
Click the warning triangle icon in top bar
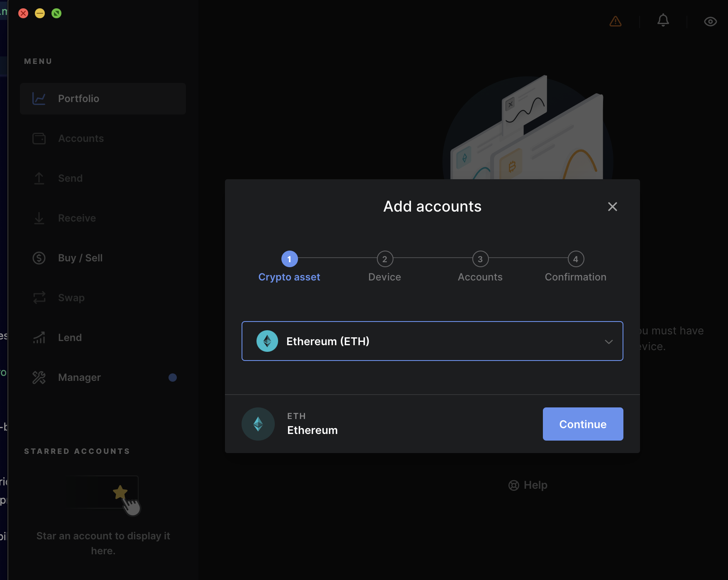pos(615,21)
